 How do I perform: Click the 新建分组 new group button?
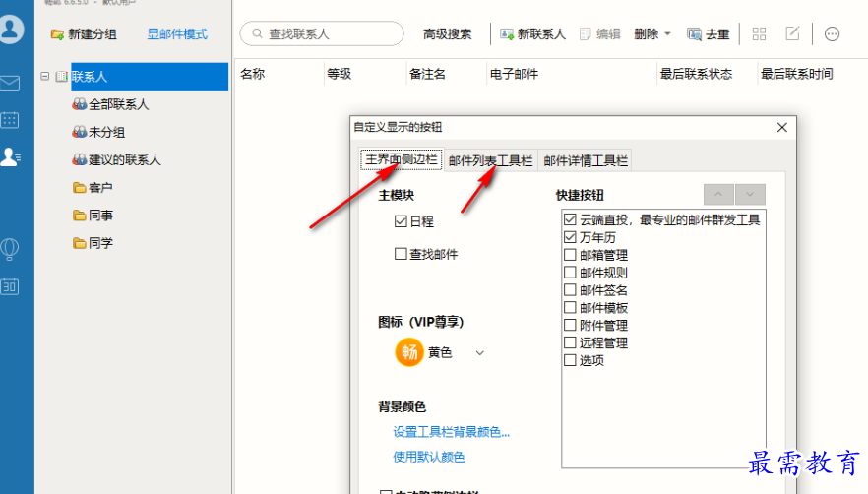coord(84,34)
